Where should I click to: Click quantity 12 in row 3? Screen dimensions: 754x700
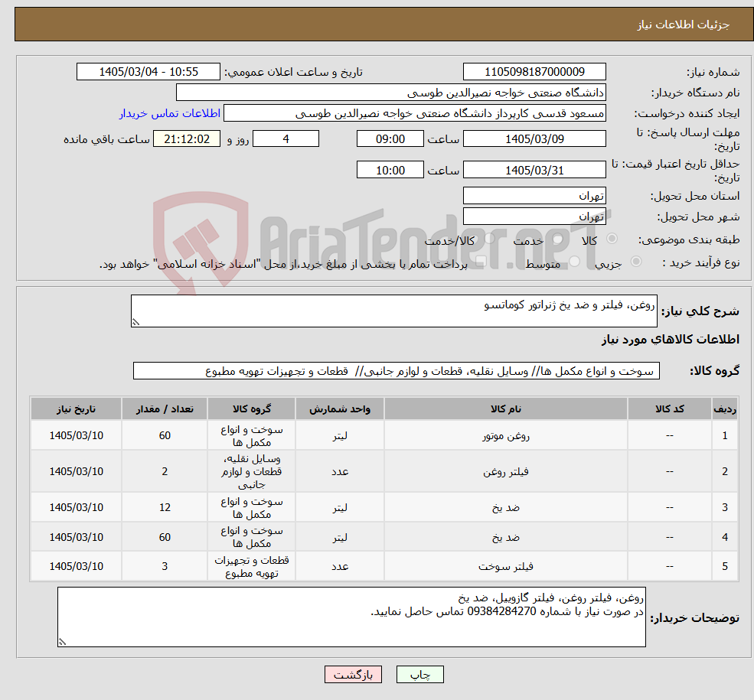click(x=165, y=507)
